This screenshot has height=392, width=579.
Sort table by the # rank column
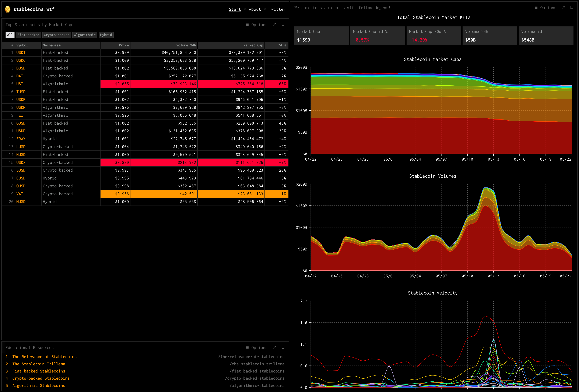pyautogui.click(x=8, y=45)
